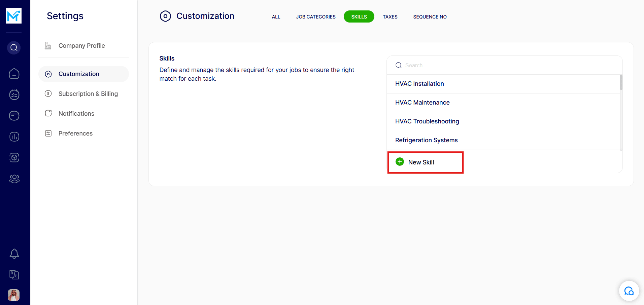Open the team members icon in sidebar
The image size is (644, 305).
click(14, 179)
